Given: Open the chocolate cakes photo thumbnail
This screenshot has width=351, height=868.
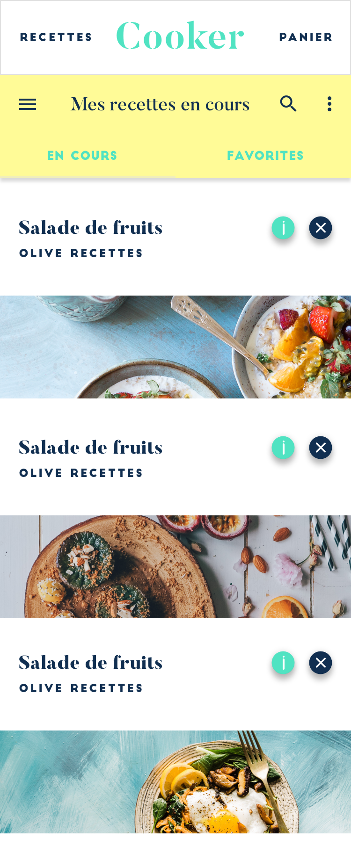Looking at the screenshot, I should 175,567.
